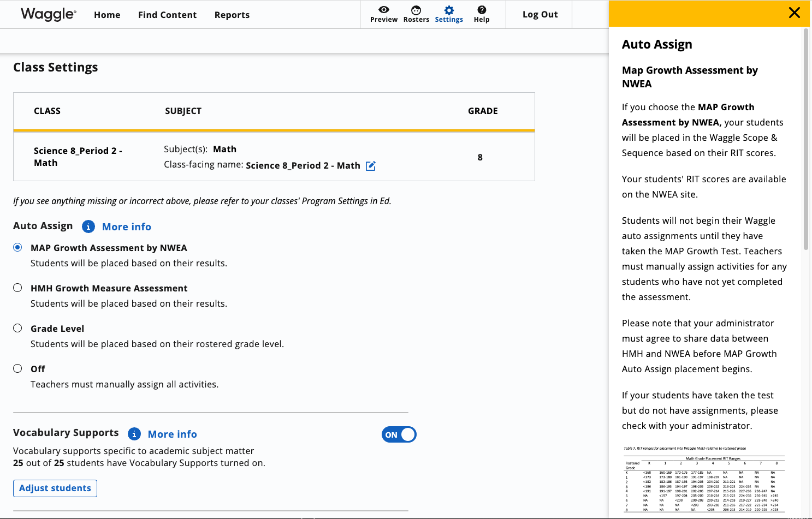The height and width of the screenshot is (519, 812).
Task: Close the Auto Assign side panel
Action: coord(795,13)
